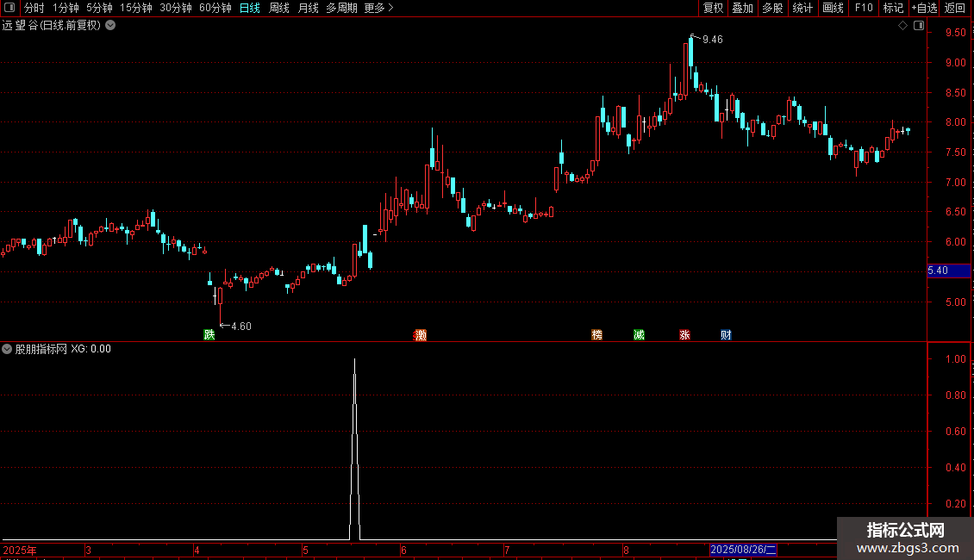The height and width of the screenshot is (560, 974).
Task: Expand the 远望谷 chart title dropdown arrow
Action: click(x=110, y=26)
